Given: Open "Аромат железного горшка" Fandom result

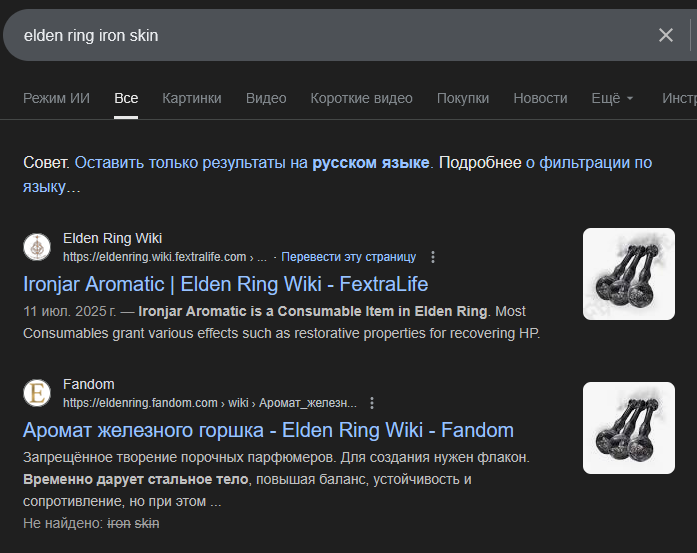Looking at the screenshot, I should pos(268,430).
